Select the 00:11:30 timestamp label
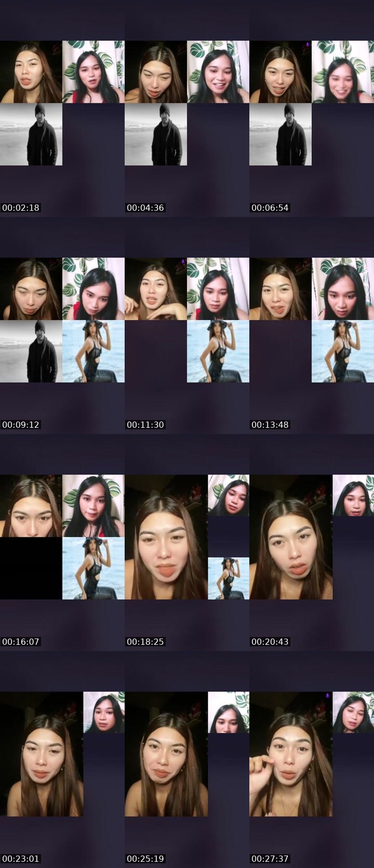This screenshot has height=868, width=374. pyautogui.click(x=145, y=425)
